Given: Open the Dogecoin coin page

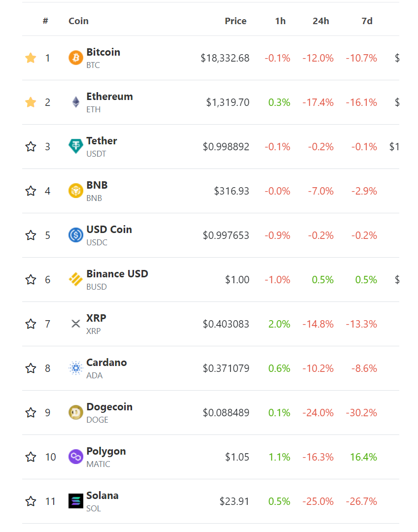Looking at the screenshot, I should coord(109,407).
